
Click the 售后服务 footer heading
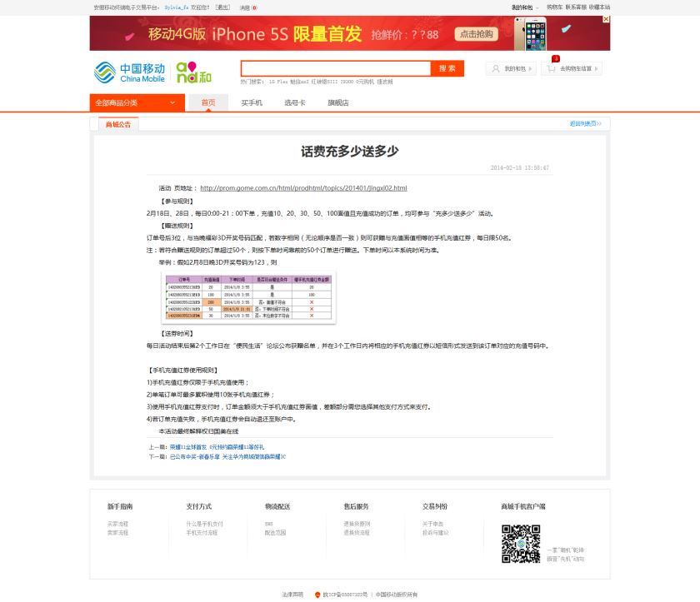[x=356, y=506]
